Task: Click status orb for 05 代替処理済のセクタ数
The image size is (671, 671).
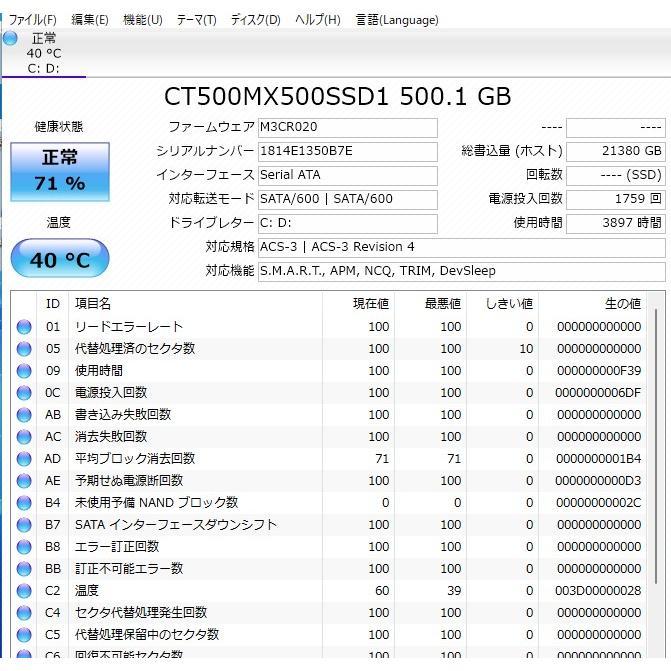Action: click(24, 349)
